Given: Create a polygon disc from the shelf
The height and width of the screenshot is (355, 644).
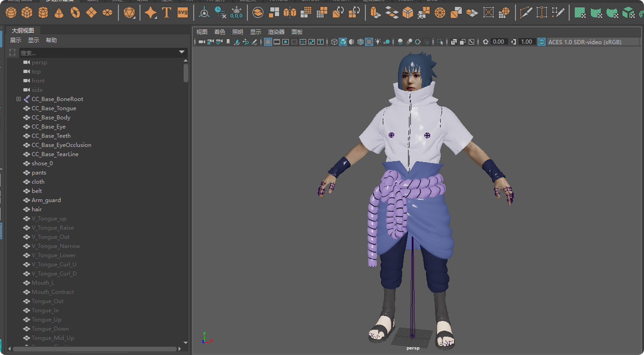Looking at the screenshot, I should [107, 12].
